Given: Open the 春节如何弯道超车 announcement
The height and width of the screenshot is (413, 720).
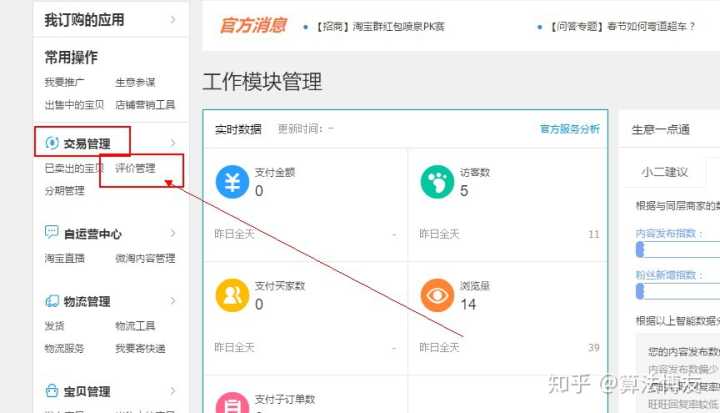Looking at the screenshot, I should click(623, 27).
